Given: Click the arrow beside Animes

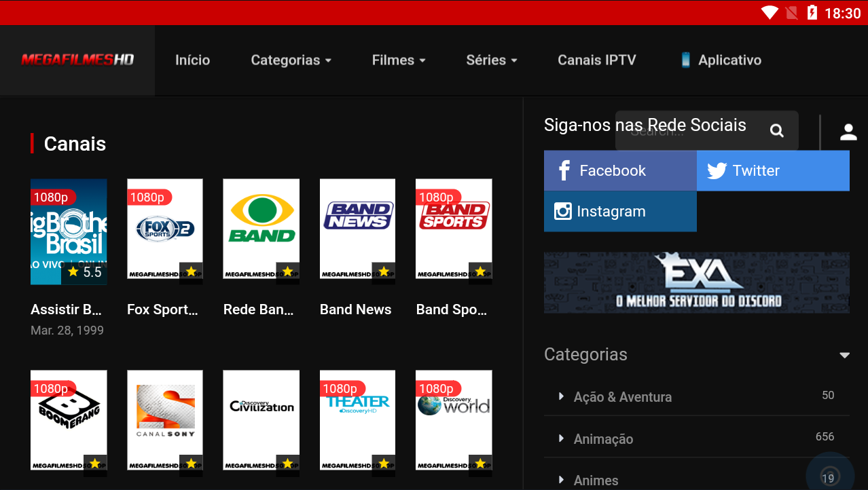Looking at the screenshot, I should click(x=561, y=480).
